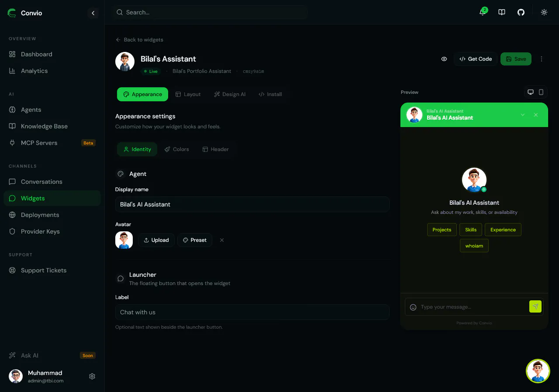Viewport: 559px width, 392px height.
Task: Upload a new avatar image
Action: [156, 240]
